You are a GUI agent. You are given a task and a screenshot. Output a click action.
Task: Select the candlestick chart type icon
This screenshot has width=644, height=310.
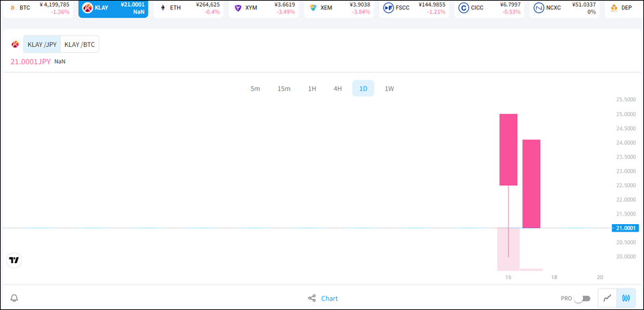tap(626, 298)
